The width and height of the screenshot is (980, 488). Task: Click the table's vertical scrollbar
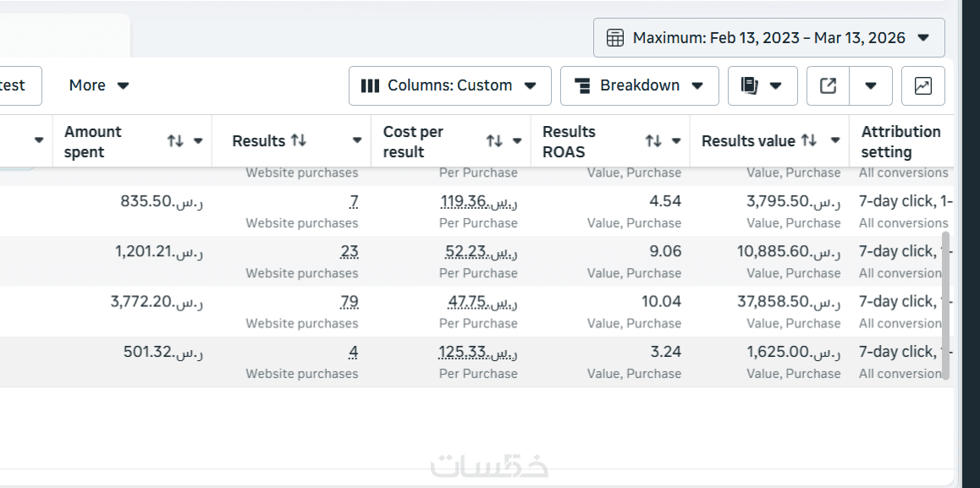coord(945,304)
